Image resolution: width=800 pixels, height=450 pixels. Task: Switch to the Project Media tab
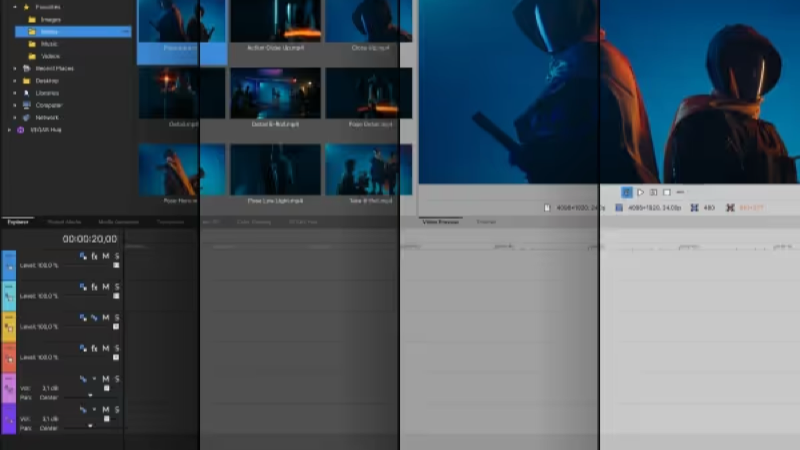64,222
